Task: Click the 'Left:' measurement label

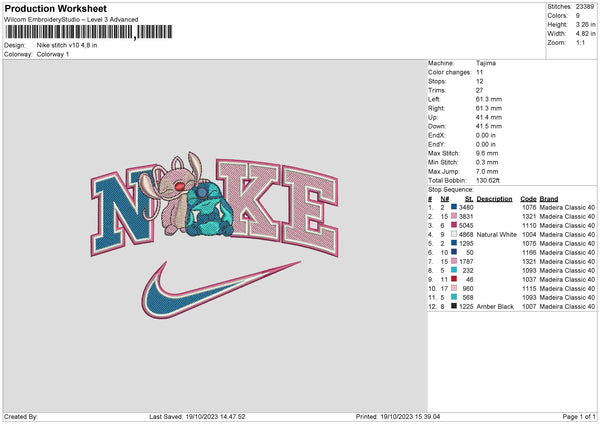Action: (x=434, y=99)
